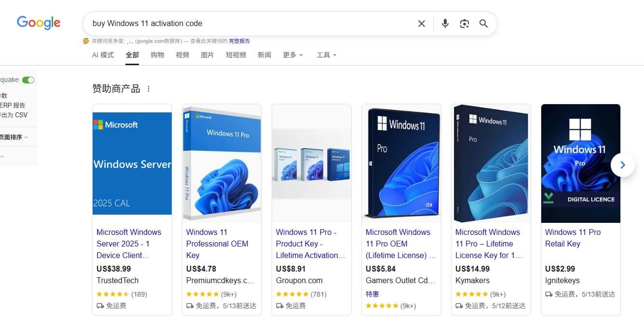
Task: Click the Groupon.com seller name
Action: (x=299, y=280)
